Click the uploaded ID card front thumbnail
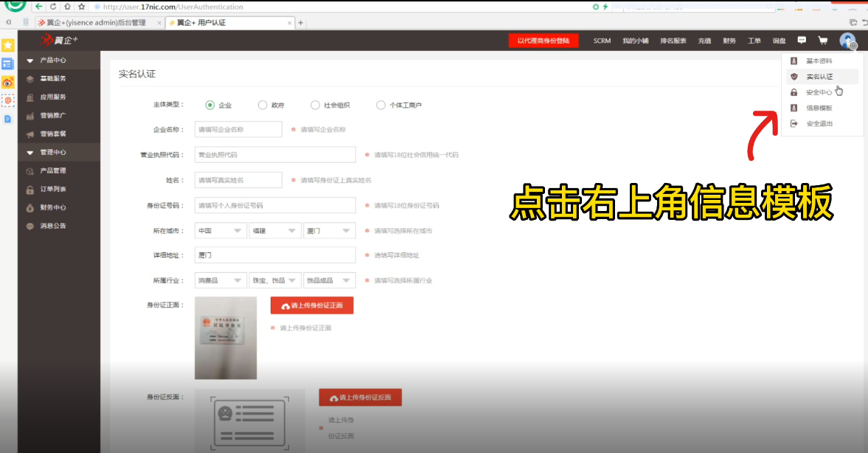Screen dimensions: 868x453 (226, 338)
